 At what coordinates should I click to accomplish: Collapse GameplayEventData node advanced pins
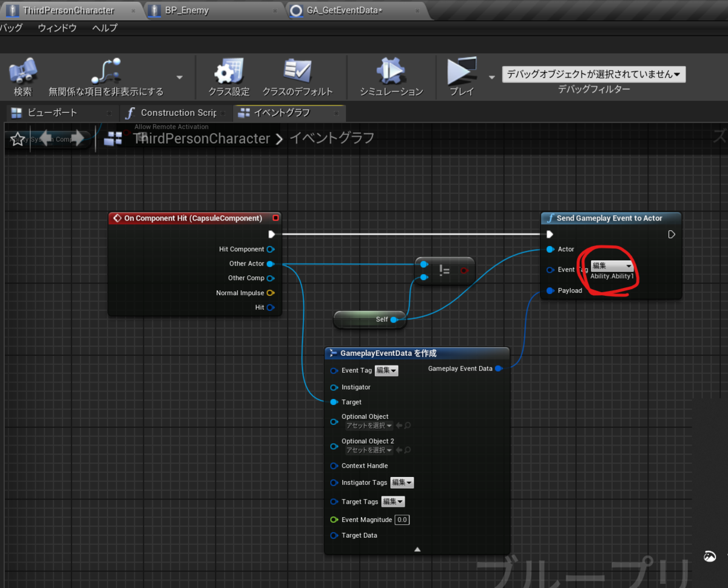click(x=417, y=549)
